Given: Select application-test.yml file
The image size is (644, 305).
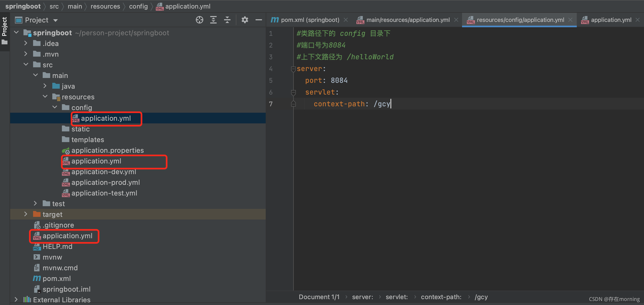Looking at the screenshot, I should 104,193.
